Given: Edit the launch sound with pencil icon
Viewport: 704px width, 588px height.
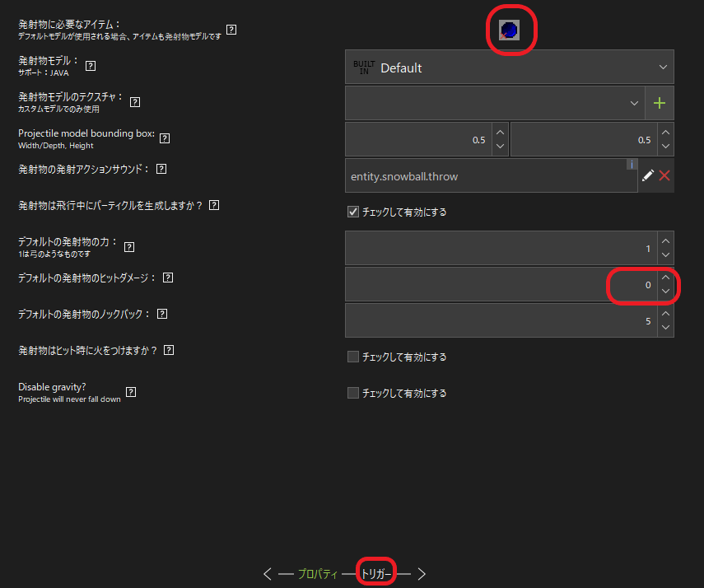Looking at the screenshot, I should (648, 175).
